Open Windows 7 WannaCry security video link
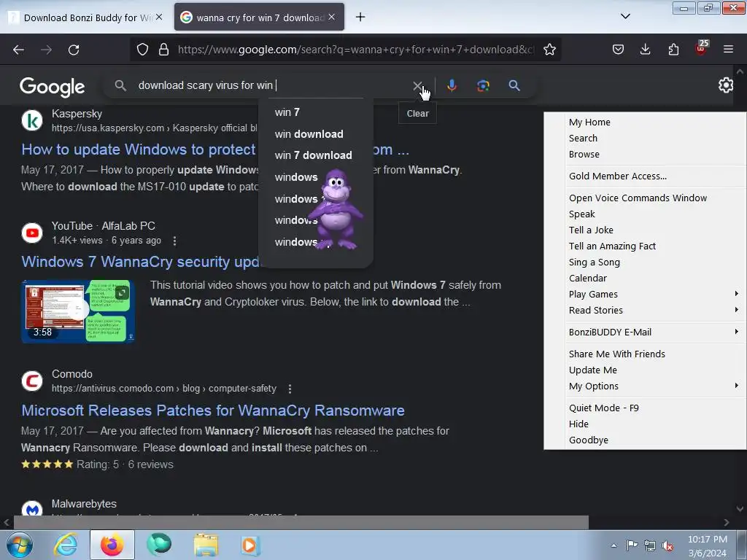 [141, 262]
